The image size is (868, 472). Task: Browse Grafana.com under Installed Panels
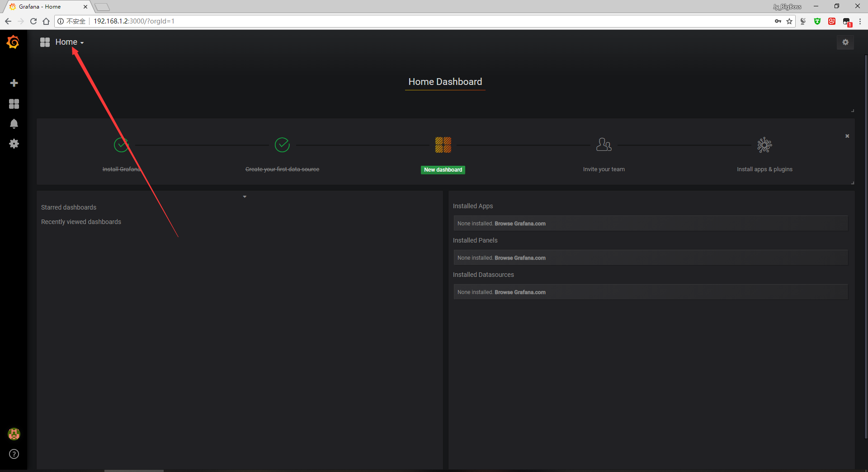pos(520,258)
